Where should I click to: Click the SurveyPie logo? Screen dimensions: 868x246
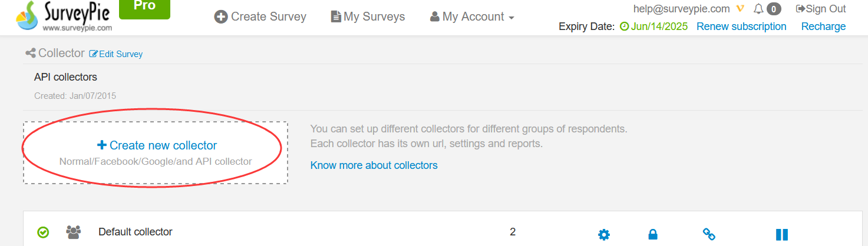pos(64,16)
